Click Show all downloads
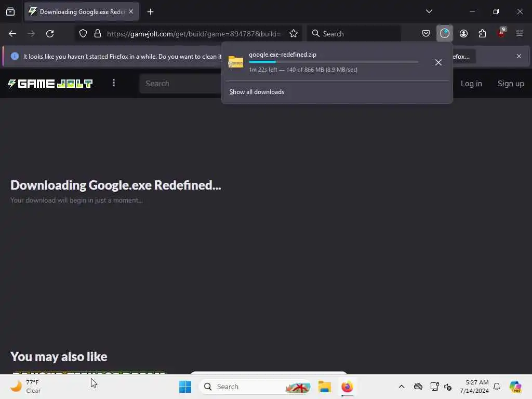This screenshot has height=399, width=532. click(257, 92)
